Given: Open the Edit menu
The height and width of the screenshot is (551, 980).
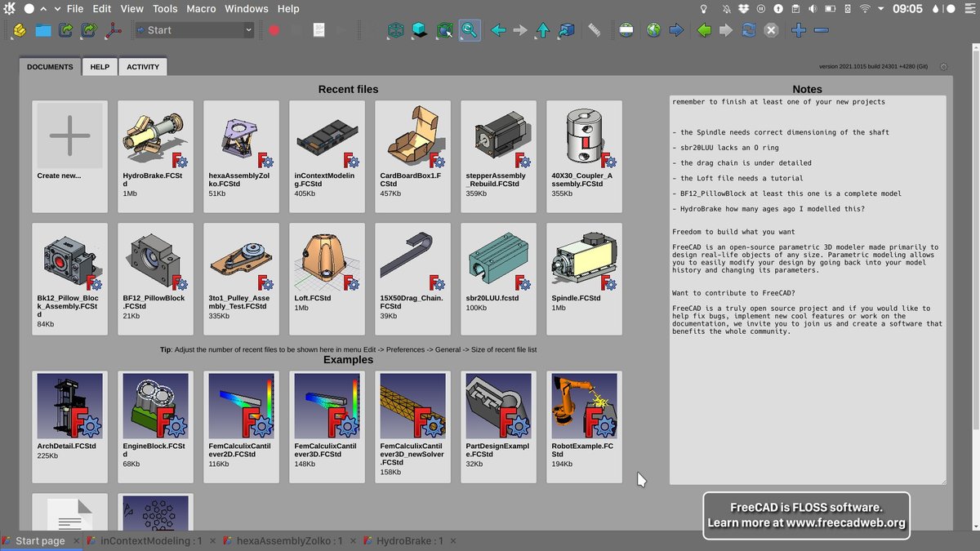Looking at the screenshot, I should click(x=102, y=8).
